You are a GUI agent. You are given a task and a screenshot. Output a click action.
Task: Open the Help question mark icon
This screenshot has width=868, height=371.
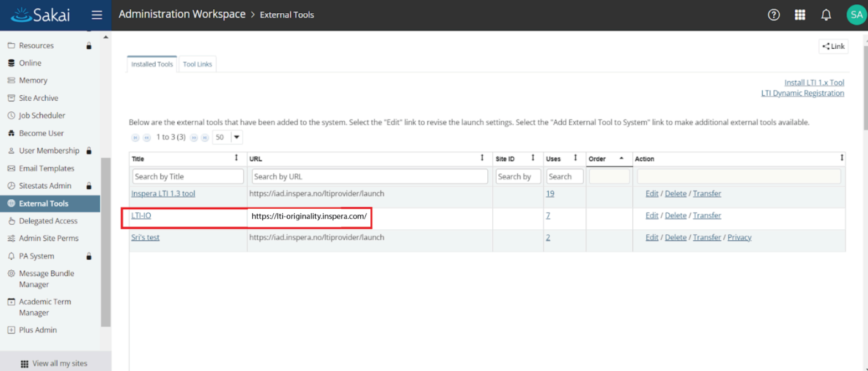(x=774, y=15)
